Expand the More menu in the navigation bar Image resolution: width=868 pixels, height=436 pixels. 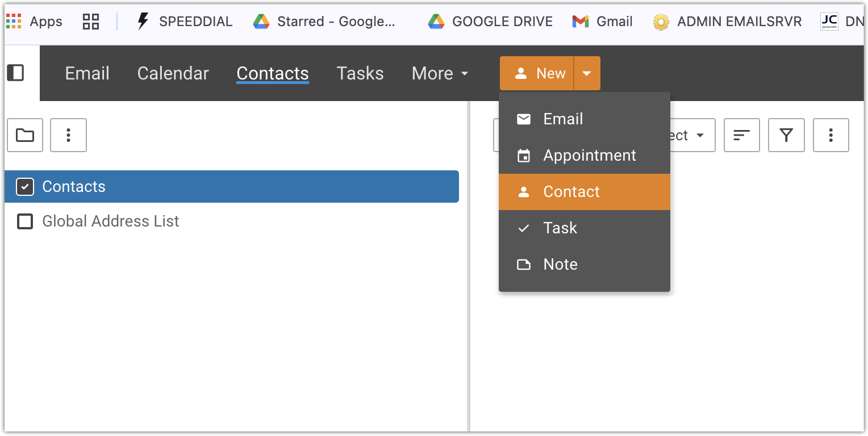(x=440, y=73)
